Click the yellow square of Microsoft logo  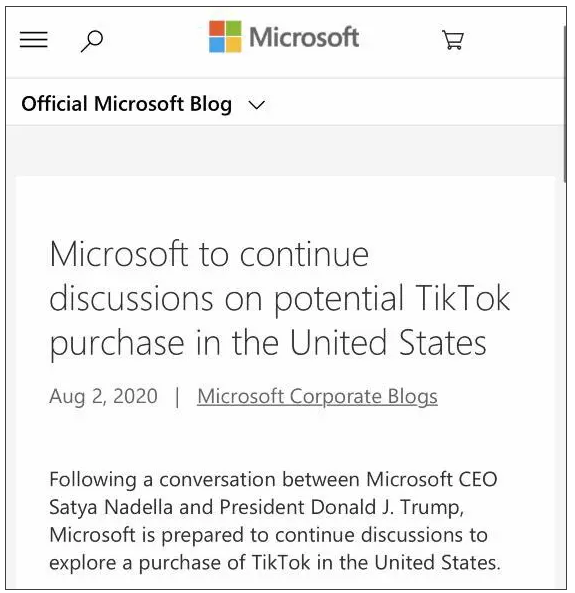233,45
